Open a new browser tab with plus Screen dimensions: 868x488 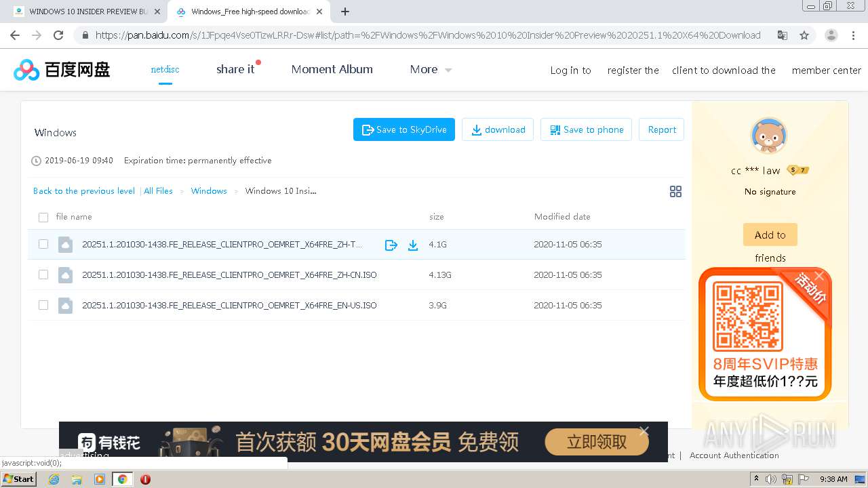345,12
